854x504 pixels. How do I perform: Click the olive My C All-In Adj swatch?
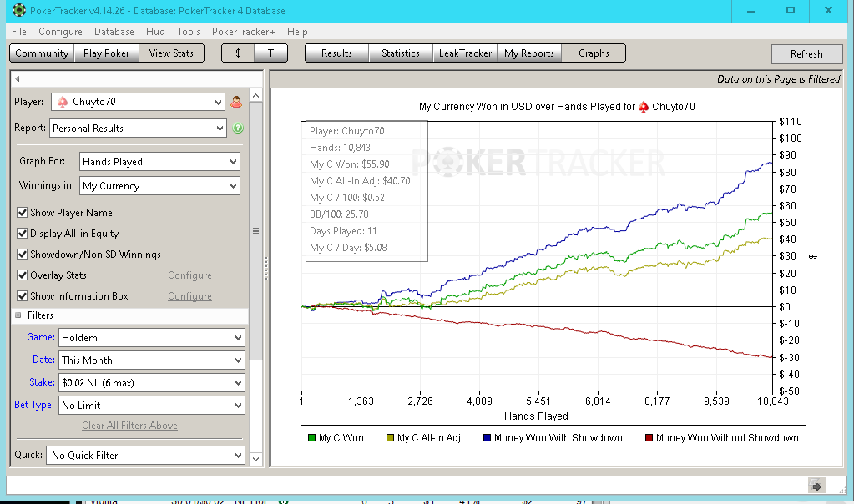pos(390,437)
